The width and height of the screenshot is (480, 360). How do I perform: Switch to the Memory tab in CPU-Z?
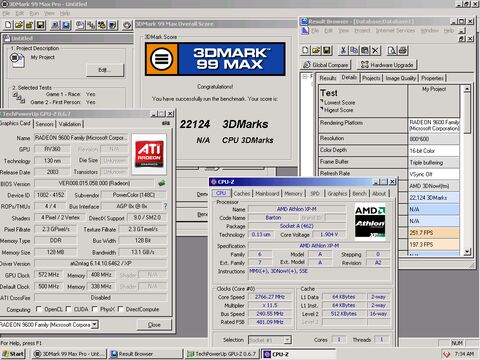[293, 193]
